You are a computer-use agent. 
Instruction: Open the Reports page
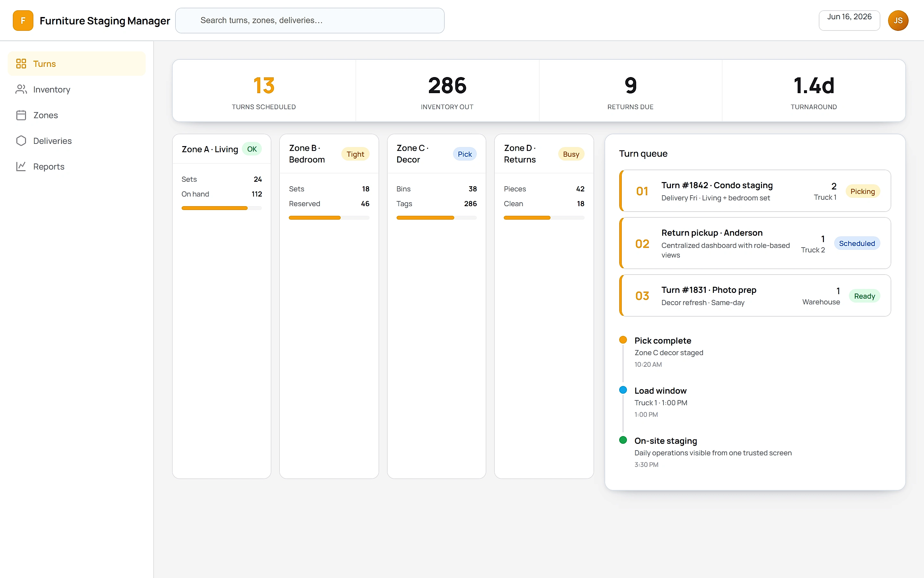77,166
